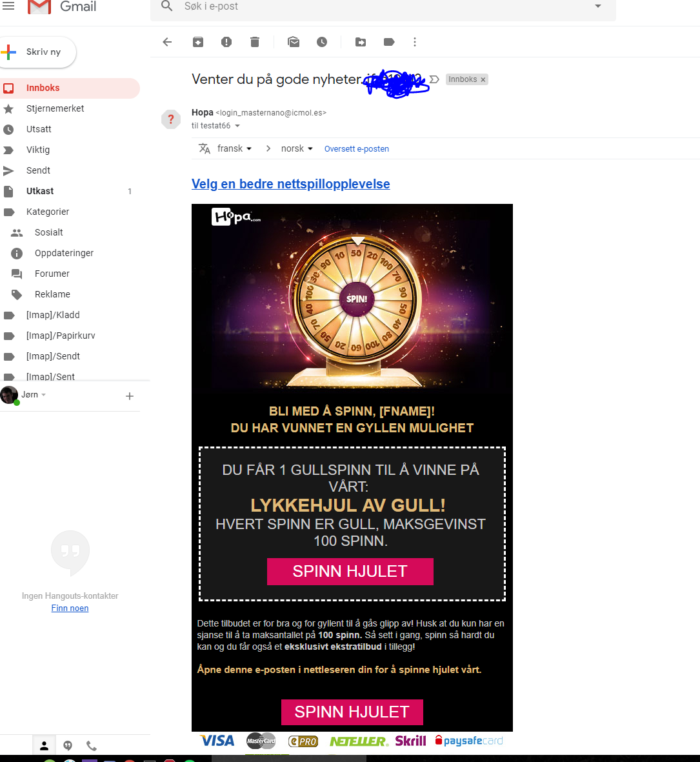Open the three-dot more options menu

click(414, 43)
